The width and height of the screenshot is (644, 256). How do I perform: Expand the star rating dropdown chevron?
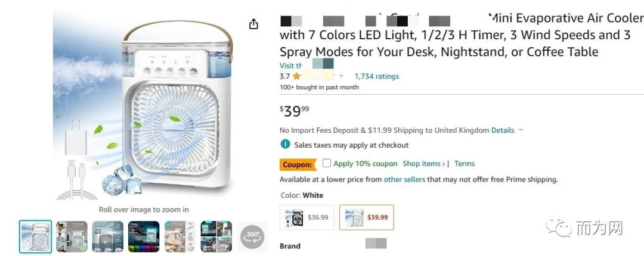pyautogui.click(x=341, y=76)
